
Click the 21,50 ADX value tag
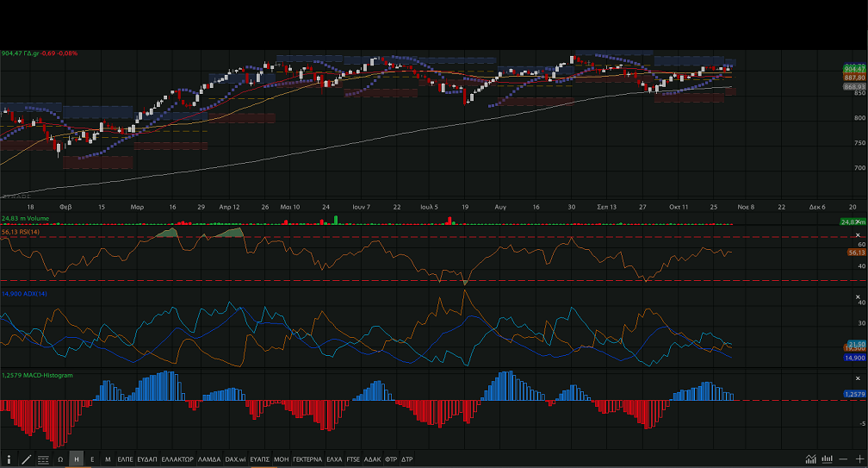click(856, 344)
